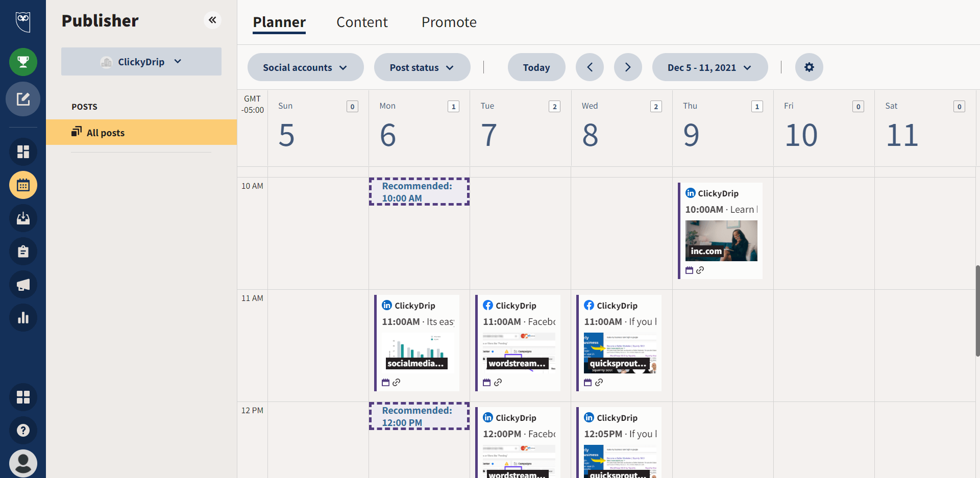Viewport: 980px width, 478px height.
Task: Click the Friday day number 10
Action: point(801,135)
